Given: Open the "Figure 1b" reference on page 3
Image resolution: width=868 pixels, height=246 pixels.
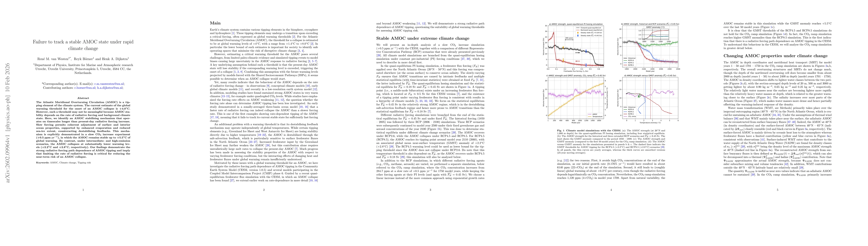Looking at the screenshot, I should 434,129.
